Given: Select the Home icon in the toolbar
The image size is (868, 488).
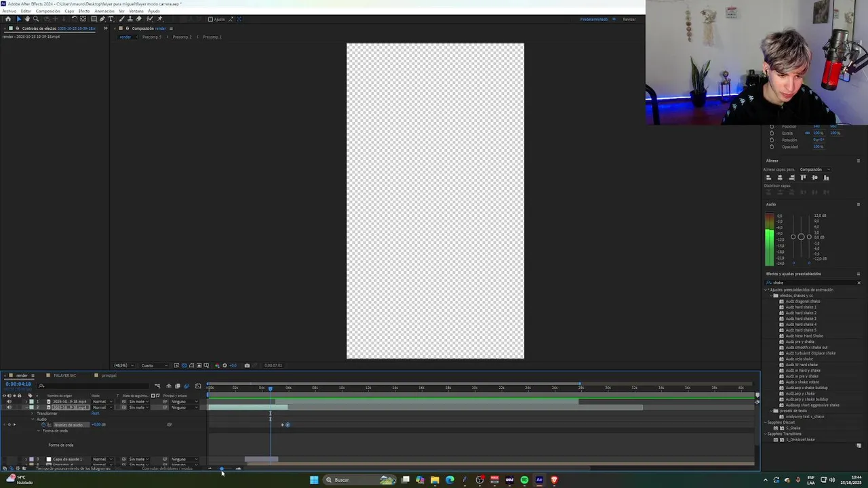Looking at the screenshot, I should point(8,19).
